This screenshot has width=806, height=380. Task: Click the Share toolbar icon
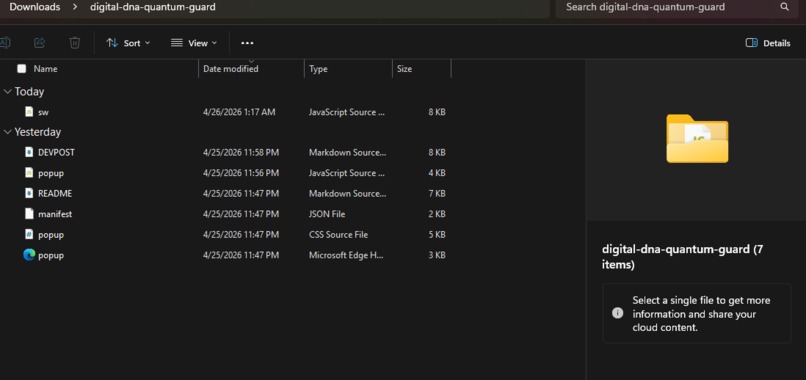click(40, 43)
